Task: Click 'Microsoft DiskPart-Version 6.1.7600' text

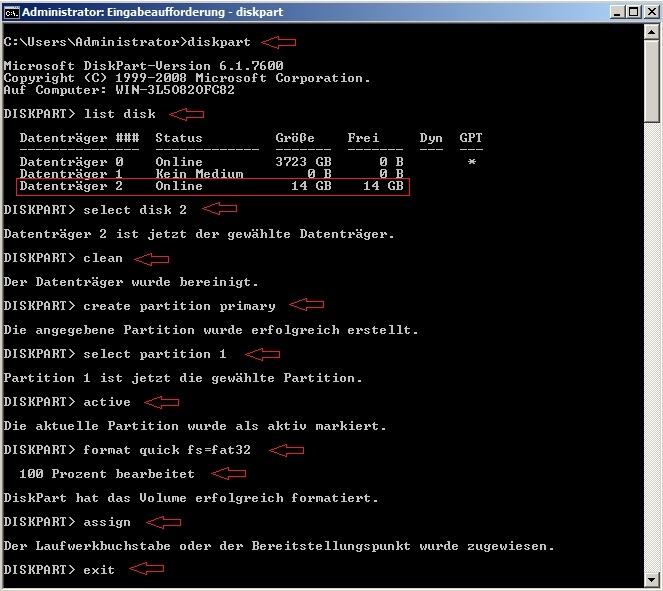Action: 143,66
